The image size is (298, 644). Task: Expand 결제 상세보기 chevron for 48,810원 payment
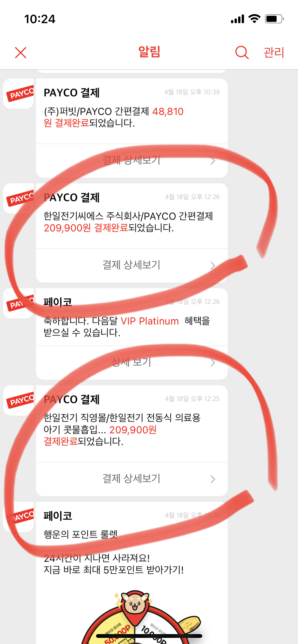[213, 161]
